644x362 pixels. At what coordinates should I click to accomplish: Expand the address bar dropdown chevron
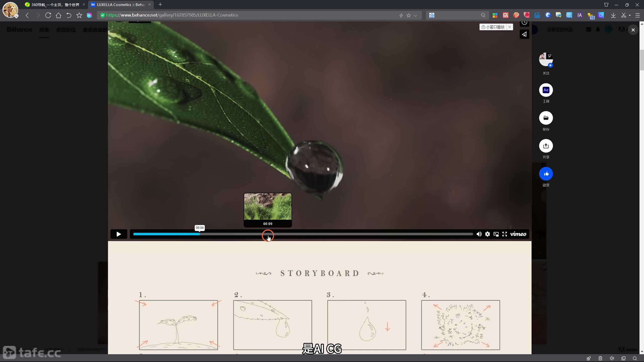coord(415,15)
